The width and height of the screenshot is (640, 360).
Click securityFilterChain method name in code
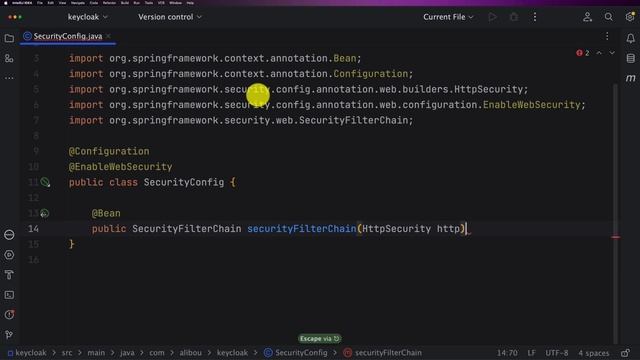[302, 229]
